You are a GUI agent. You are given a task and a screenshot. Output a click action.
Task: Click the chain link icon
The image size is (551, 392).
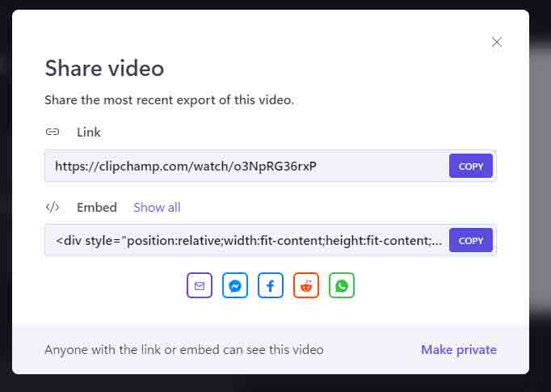pos(53,132)
